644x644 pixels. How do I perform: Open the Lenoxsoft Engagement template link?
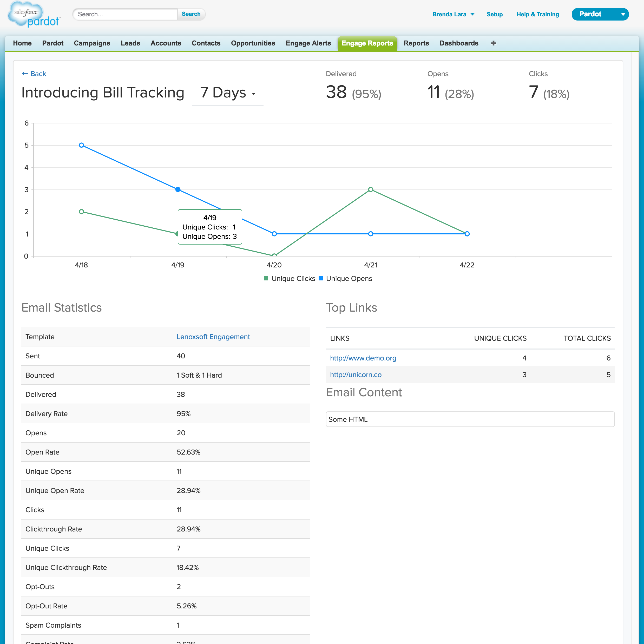pos(213,337)
